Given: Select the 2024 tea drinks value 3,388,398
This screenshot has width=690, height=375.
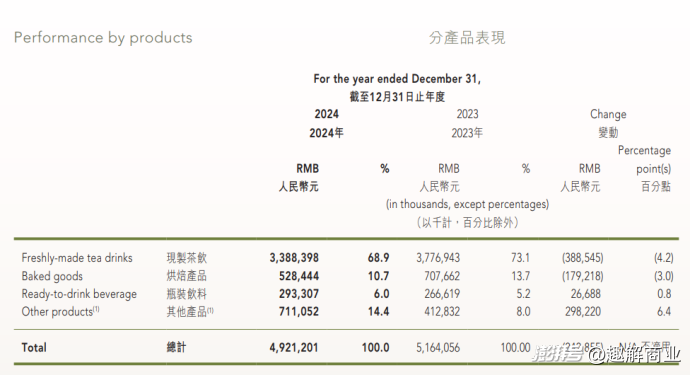Looking at the screenshot, I should (294, 258).
